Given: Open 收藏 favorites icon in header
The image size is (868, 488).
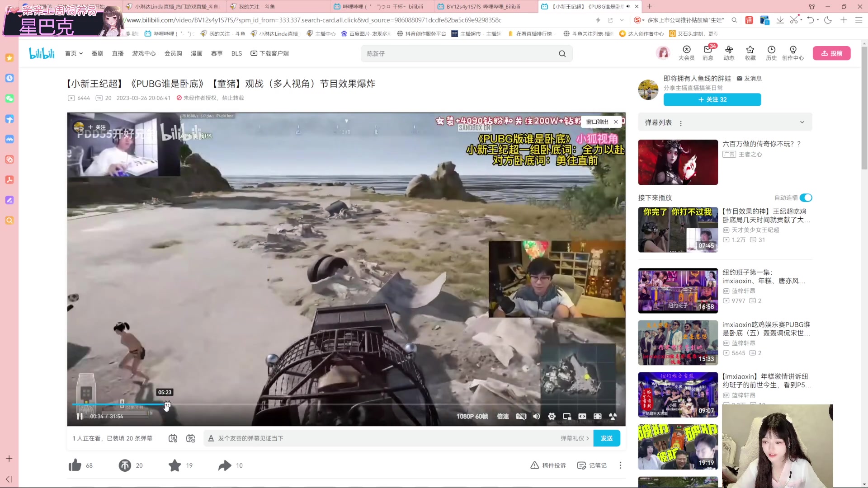Looking at the screenshot, I should click(750, 53).
